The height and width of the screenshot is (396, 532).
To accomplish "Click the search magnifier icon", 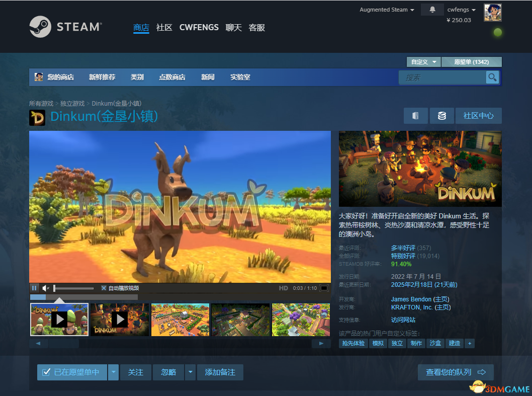I will 492,77.
